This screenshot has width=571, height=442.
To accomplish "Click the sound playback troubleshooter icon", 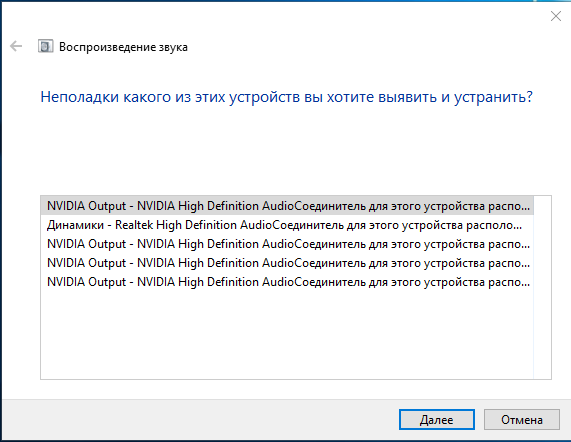I will pos(46,47).
